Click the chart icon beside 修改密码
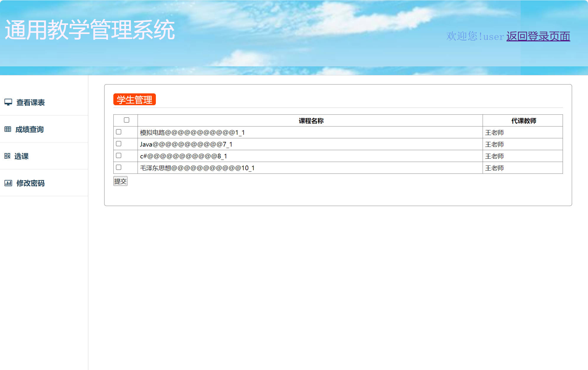The width and height of the screenshot is (588, 370). (8, 183)
